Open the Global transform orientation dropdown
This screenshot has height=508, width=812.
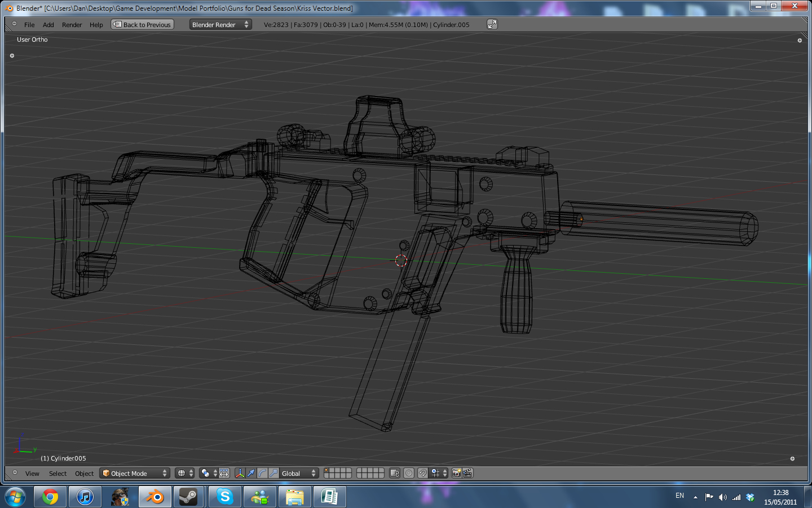tap(298, 474)
